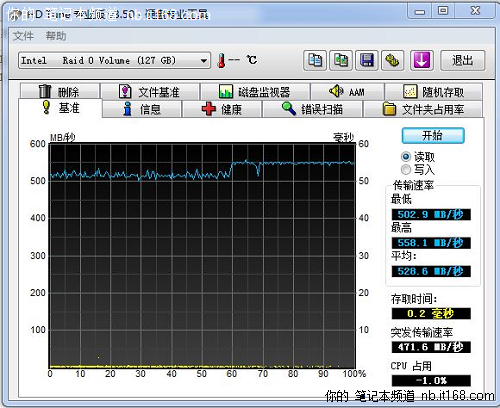Open the 文件 menu
This screenshot has height=408, width=500.
point(23,36)
